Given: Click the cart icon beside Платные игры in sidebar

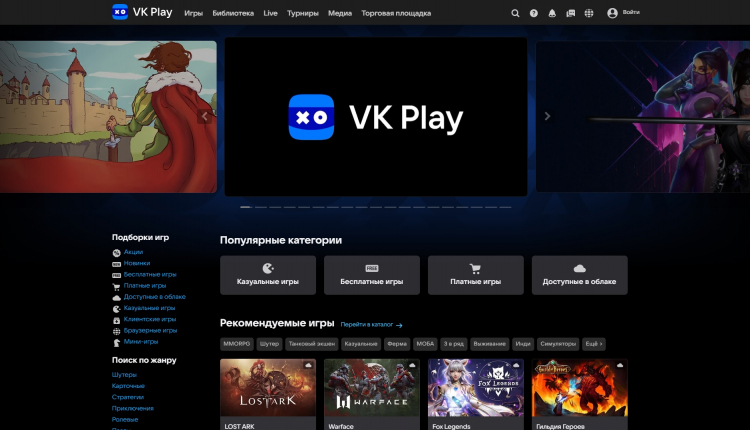Looking at the screenshot, I should (x=117, y=286).
